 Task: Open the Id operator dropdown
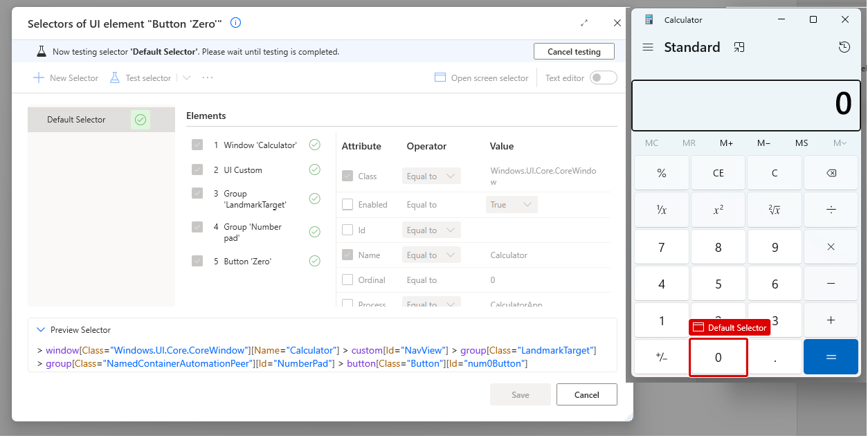[431, 230]
